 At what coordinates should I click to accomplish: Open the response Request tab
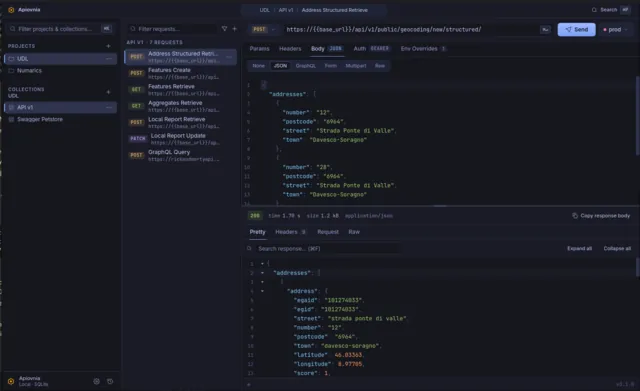point(328,232)
